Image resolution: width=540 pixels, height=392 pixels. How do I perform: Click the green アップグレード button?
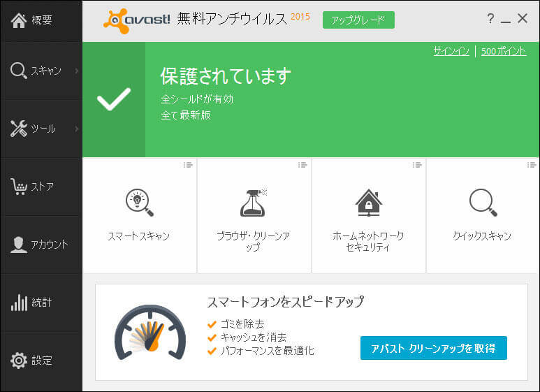(358, 20)
